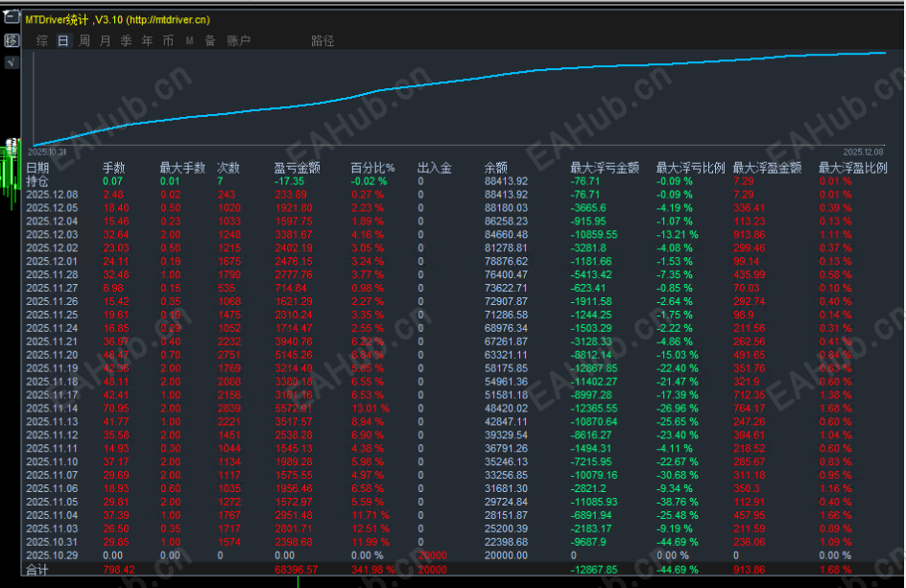The height and width of the screenshot is (588, 906).
Task: Click the balance value 48420.02
Action: click(x=506, y=409)
